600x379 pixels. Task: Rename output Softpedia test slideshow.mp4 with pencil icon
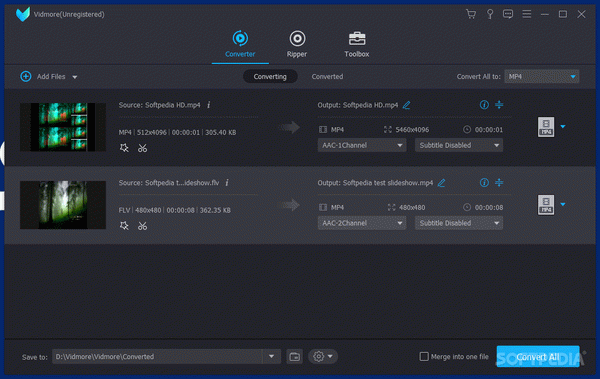point(442,183)
